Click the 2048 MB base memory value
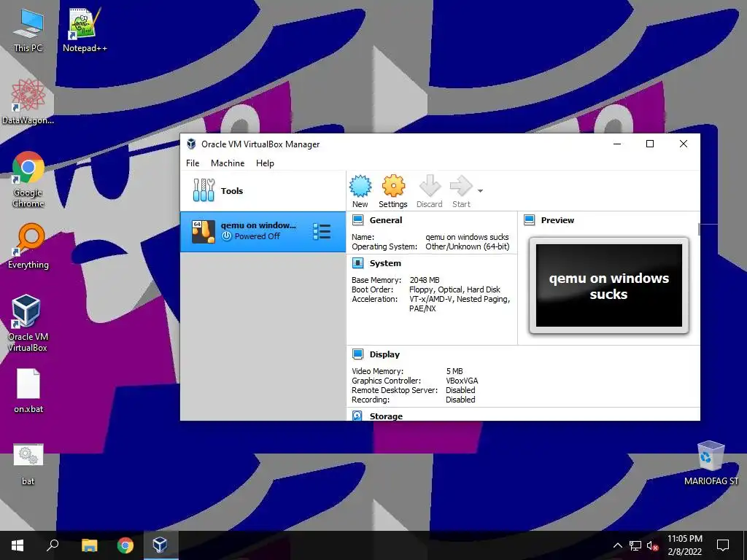 [425, 280]
